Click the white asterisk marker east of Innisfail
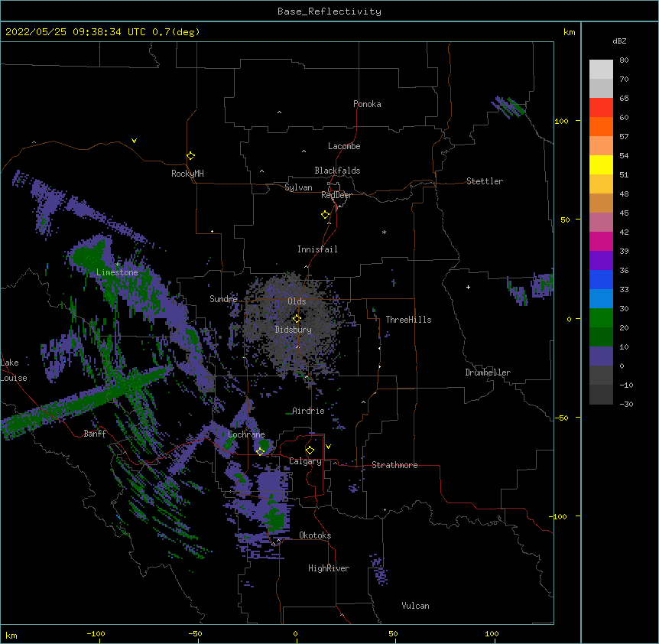The height and width of the screenshot is (644, 659). coord(384,232)
